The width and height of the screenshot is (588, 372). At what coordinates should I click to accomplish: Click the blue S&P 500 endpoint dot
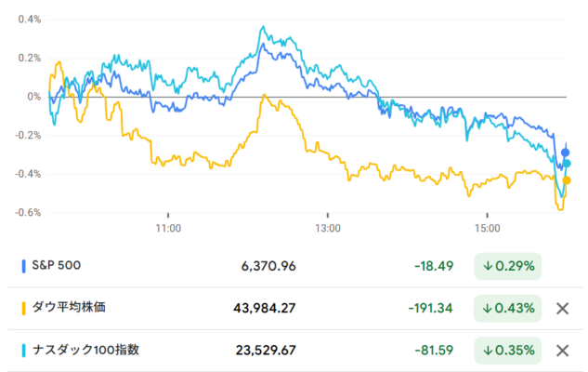565,153
